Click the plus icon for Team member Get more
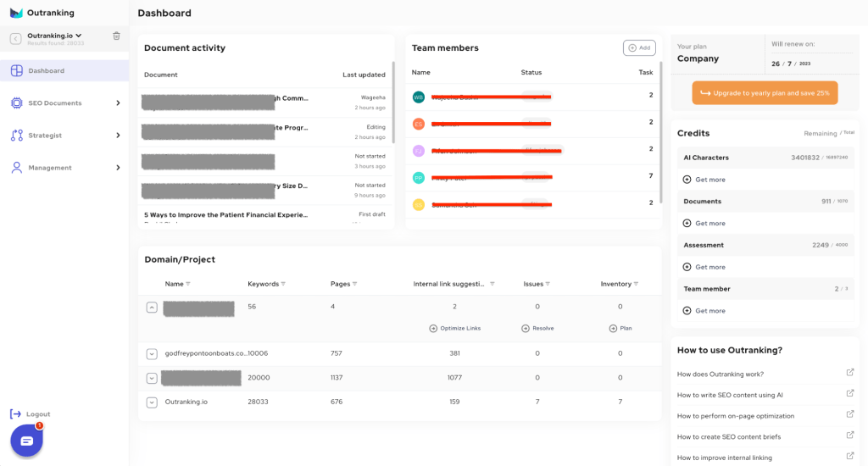Viewport: 868px width, 466px height. [x=687, y=310]
